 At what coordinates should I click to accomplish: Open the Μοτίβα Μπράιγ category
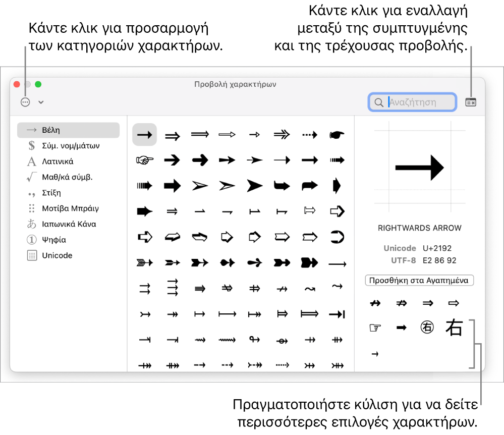click(x=68, y=208)
